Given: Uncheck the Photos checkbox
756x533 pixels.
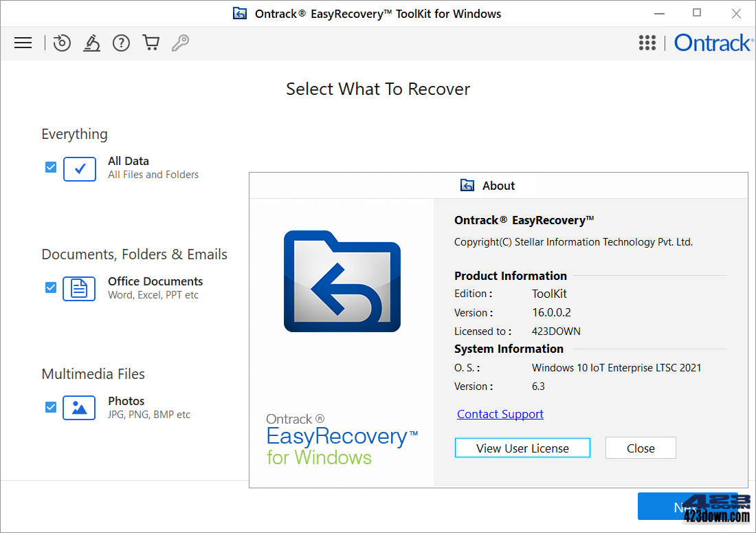Looking at the screenshot, I should 50,407.
